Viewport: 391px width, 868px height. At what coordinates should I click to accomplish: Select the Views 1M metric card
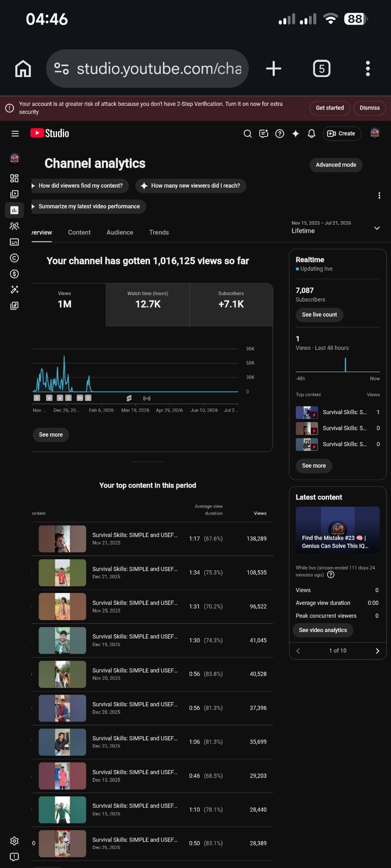pos(68,304)
